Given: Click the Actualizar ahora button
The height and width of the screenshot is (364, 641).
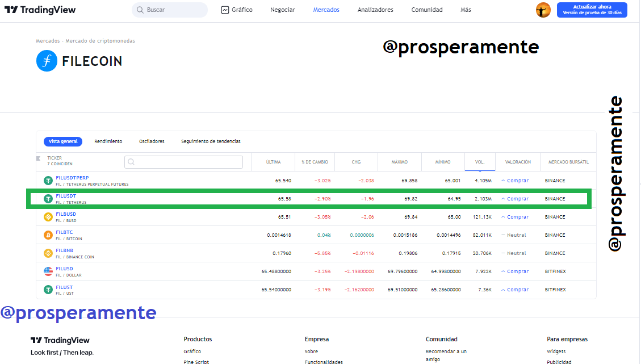Looking at the screenshot, I should click(592, 10).
